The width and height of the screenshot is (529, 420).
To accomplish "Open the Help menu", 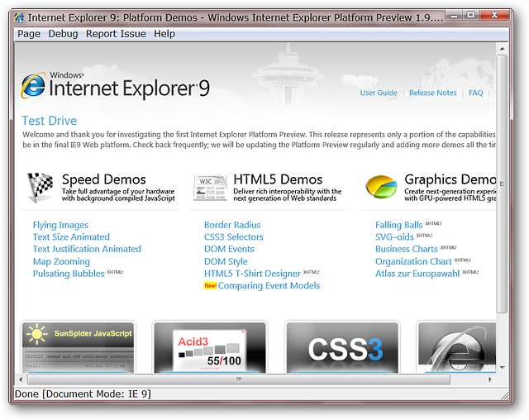I will tap(164, 34).
